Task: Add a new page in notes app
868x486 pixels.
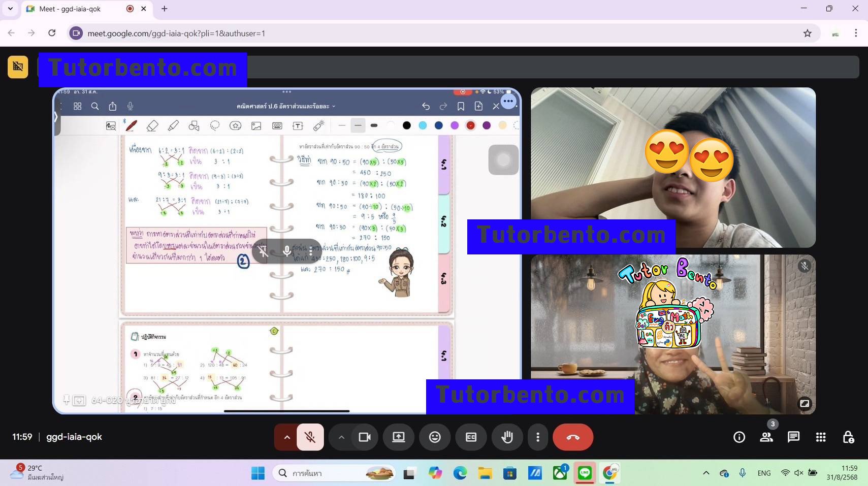Action: tap(478, 106)
